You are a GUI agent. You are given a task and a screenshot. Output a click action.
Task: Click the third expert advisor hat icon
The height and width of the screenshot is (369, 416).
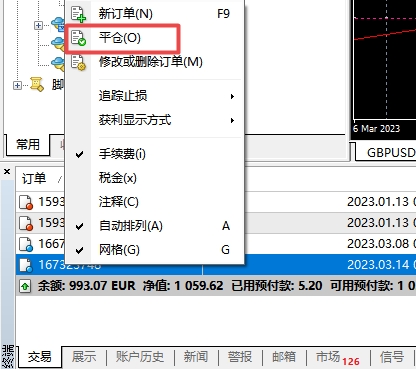pyautogui.click(x=58, y=63)
